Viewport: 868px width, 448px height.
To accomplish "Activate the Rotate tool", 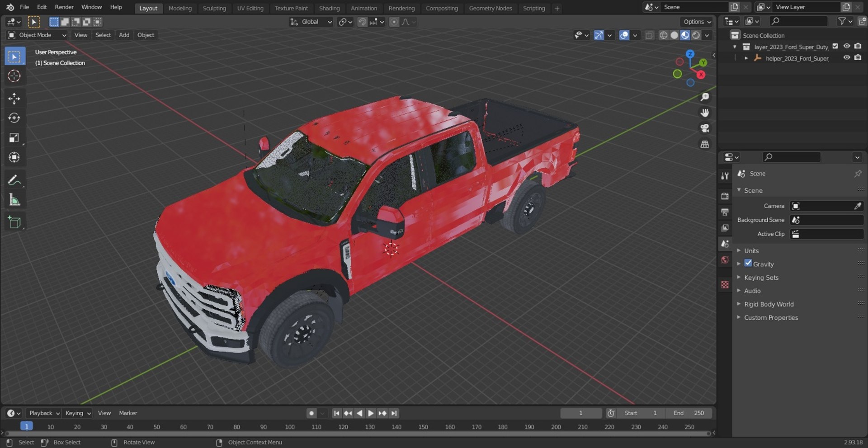I will pyautogui.click(x=14, y=118).
